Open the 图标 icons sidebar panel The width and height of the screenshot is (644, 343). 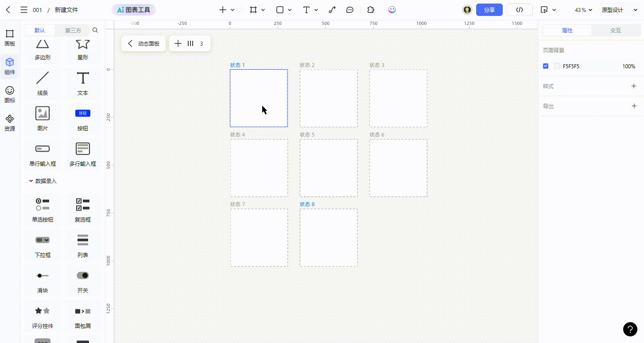(x=10, y=94)
